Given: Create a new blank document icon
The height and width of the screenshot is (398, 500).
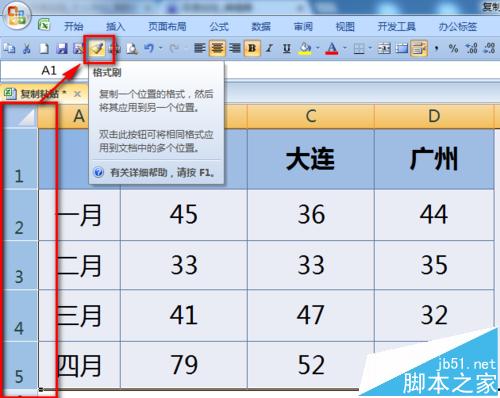Looking at the screenshot, I should 44,49.
